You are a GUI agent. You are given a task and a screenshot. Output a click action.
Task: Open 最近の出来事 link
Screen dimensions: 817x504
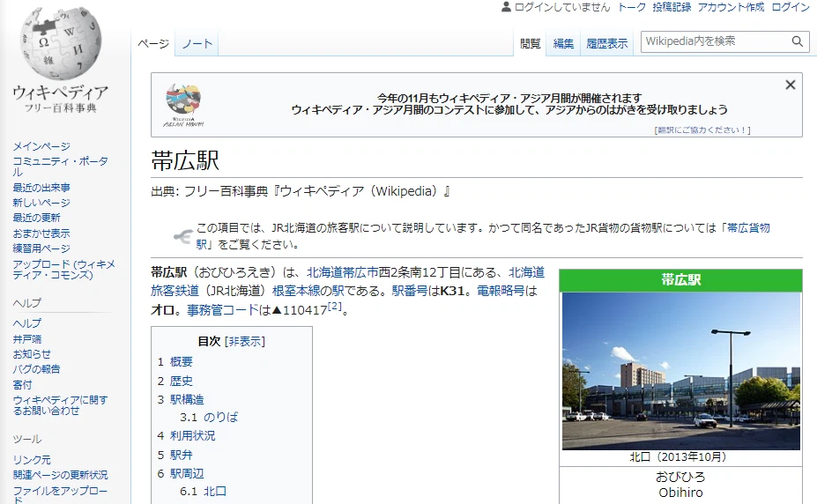(41, 188)
